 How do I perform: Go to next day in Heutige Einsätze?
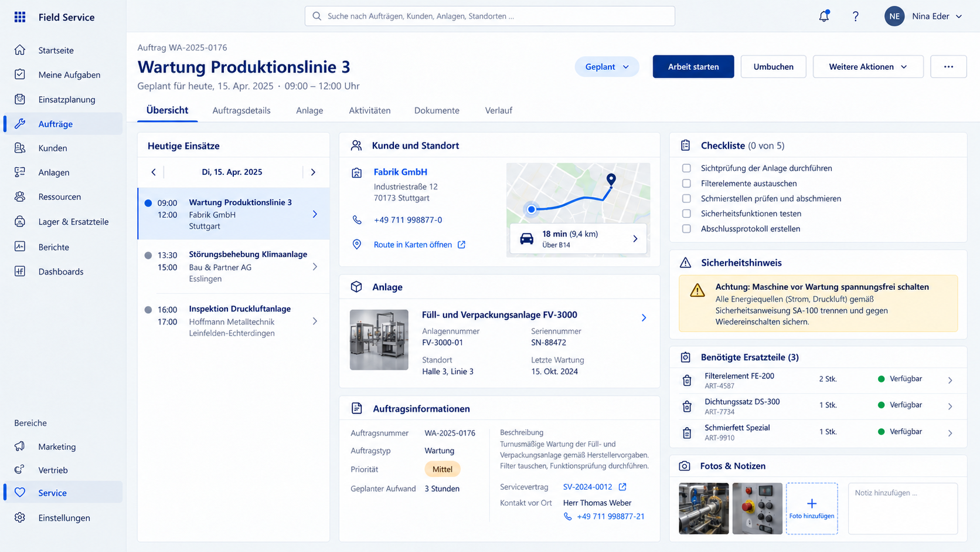tap(313, 172)
